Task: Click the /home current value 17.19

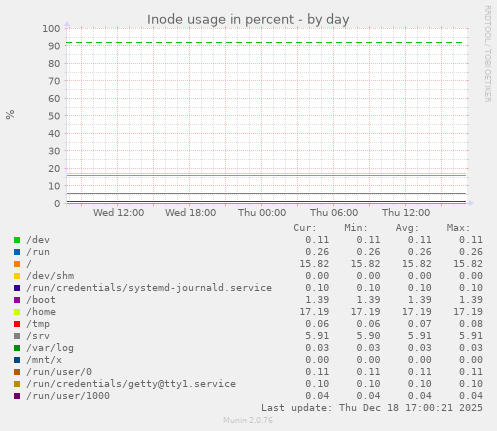Action: point(314,312)
